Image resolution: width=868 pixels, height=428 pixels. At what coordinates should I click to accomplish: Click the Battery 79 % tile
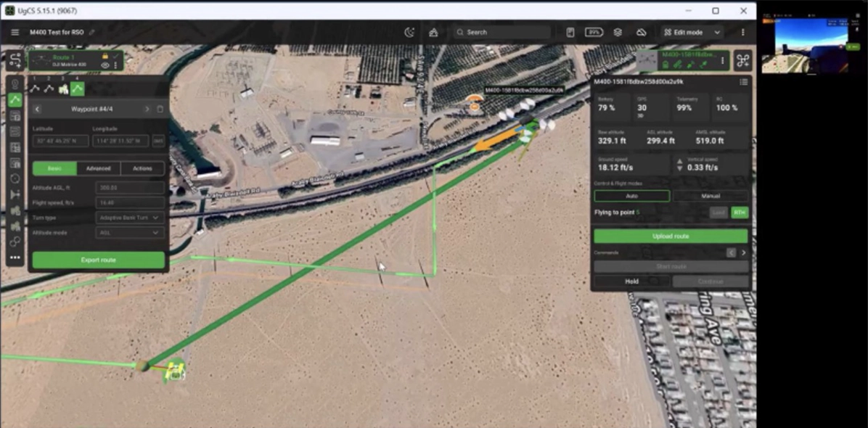[613, 108]
